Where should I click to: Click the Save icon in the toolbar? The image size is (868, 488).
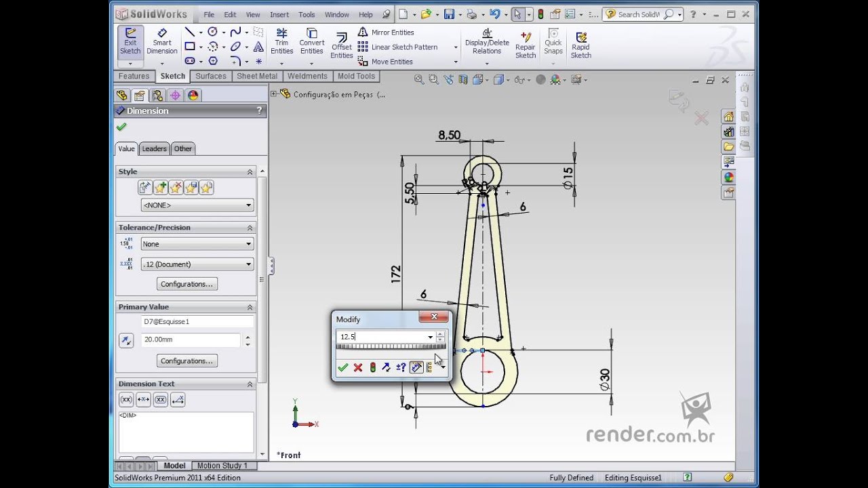coord(449,14)
